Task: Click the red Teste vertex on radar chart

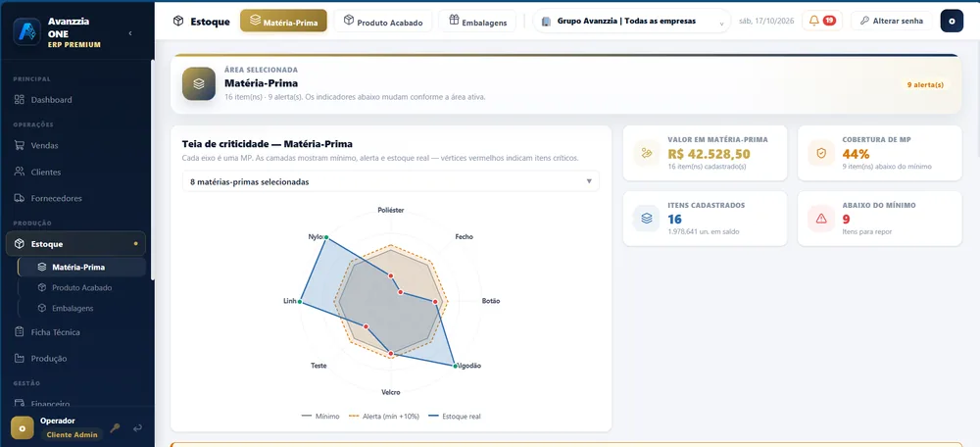Action: click(367, 326)
